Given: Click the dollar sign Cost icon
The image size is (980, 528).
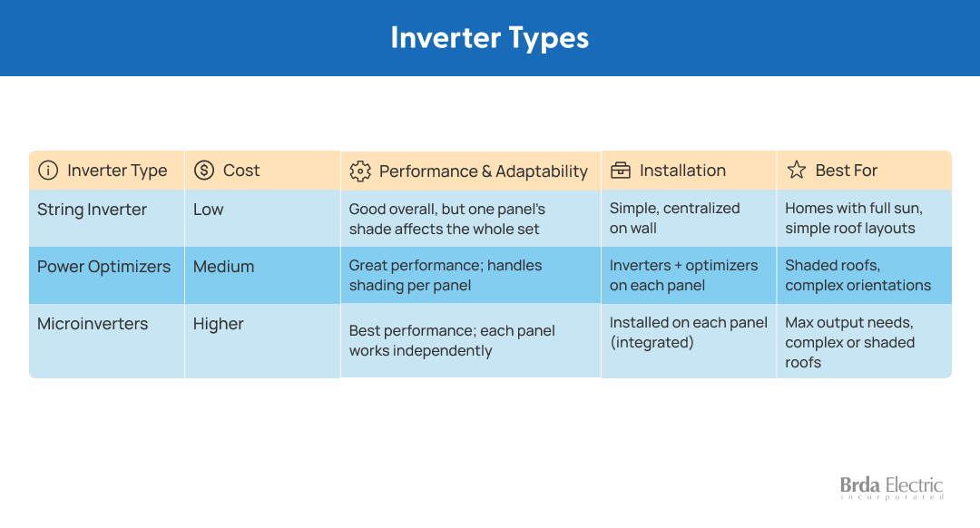Looking at the screenshot, I should (x=204, y=170).
